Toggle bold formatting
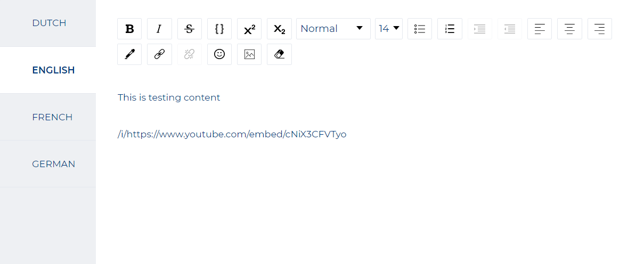The height and width of the screenshot is (264, 644). click(129, 29)
